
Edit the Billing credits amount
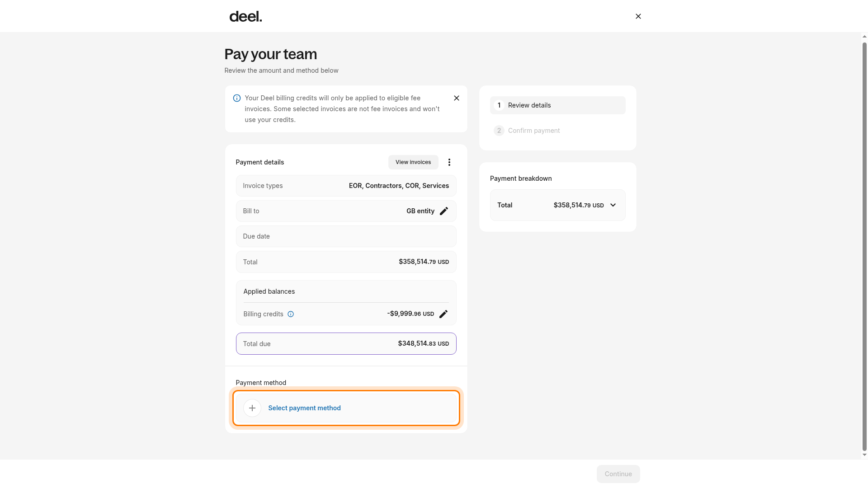443,314
